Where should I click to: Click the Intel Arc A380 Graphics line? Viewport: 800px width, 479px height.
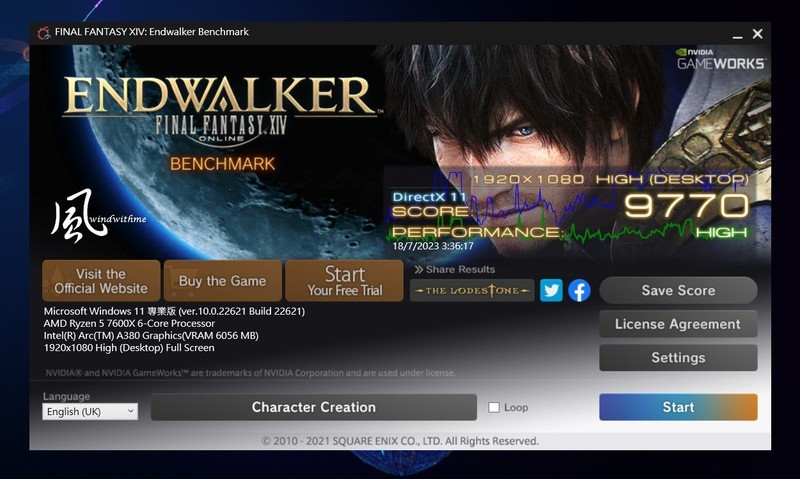coord(151,336)
